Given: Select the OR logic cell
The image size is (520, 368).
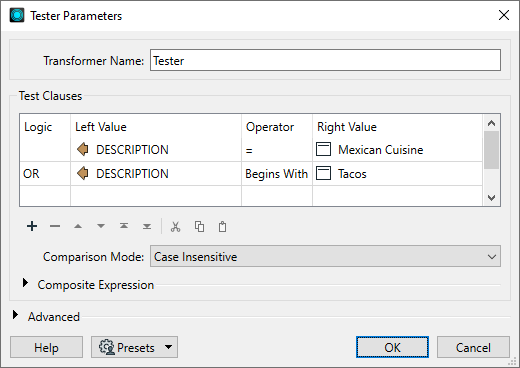Looking at the screenshot, I should (45, 174).
